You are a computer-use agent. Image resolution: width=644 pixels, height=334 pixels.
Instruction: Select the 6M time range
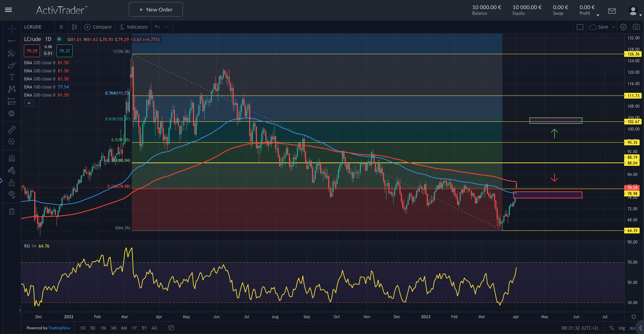pos(124,328)
